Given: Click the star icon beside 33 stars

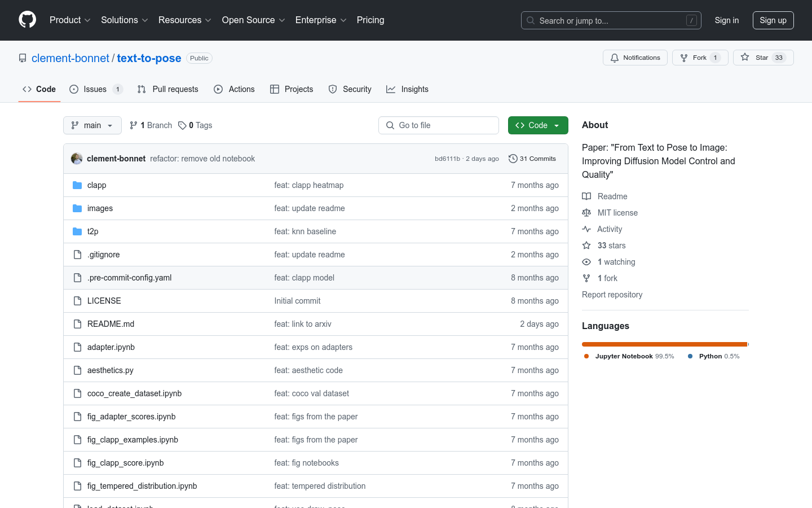Looking at the screenshot, I should (586, 246).
